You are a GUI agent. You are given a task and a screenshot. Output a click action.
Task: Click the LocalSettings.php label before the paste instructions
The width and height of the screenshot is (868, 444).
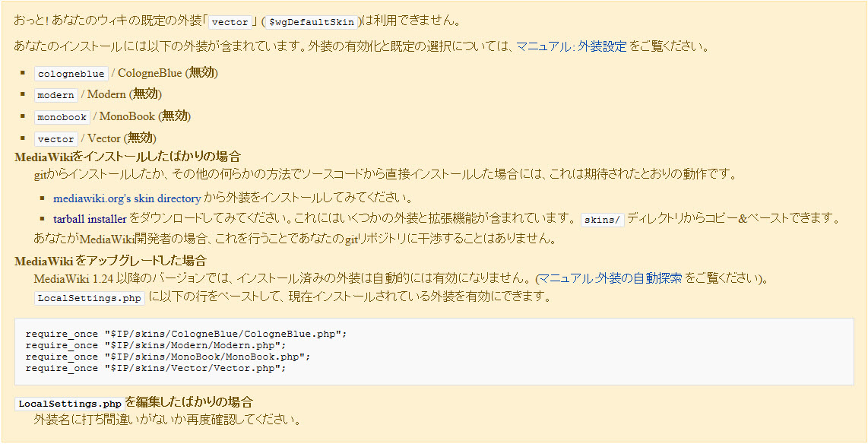[89, 298]
